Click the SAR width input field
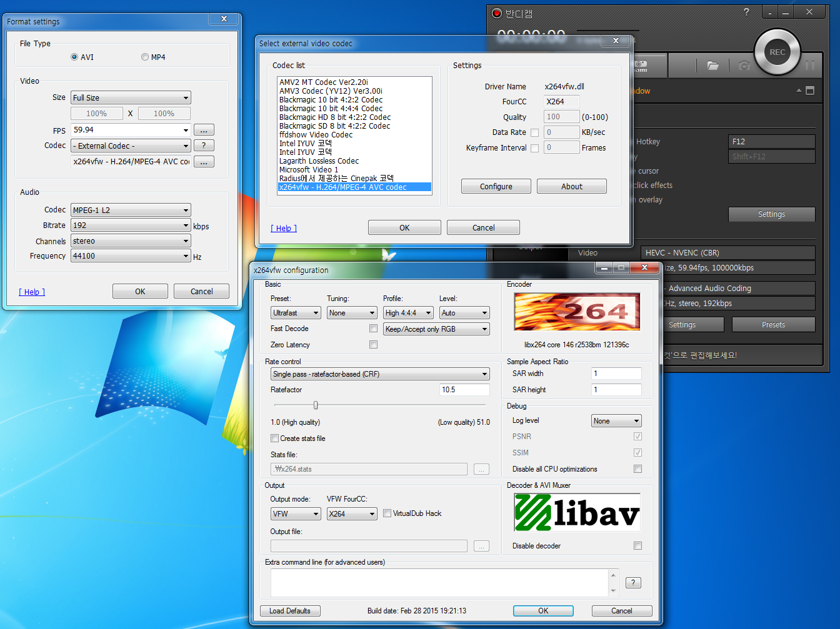Image resolution: width=840 pixels, height=629 pixels. [616, 374]
